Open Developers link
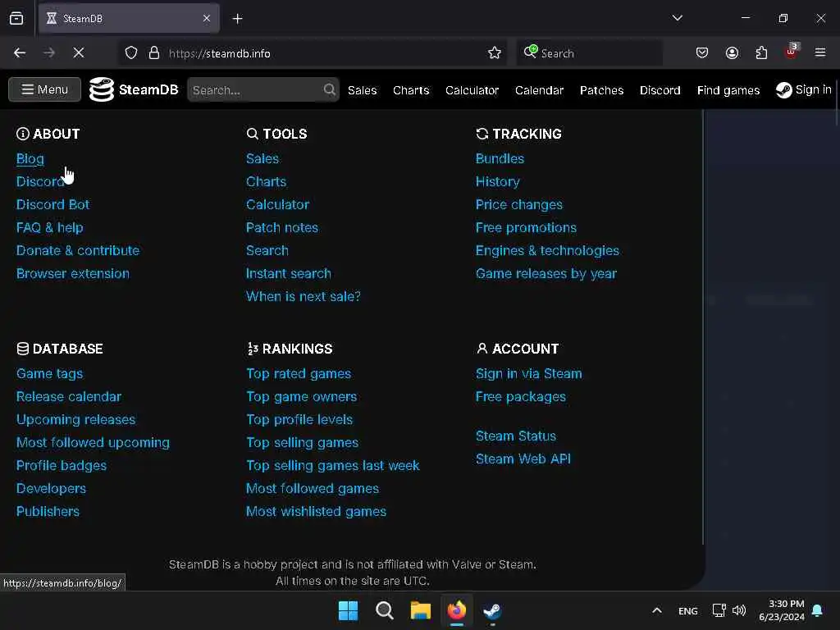Image resolution: width=840 pixels, height=630 pixels. (51, 489)
